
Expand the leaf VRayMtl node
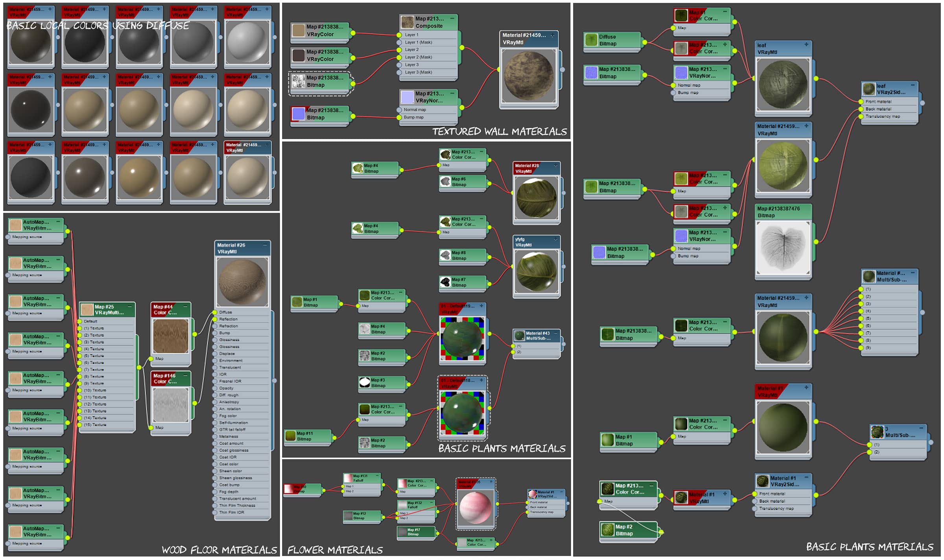coord(806,45)
